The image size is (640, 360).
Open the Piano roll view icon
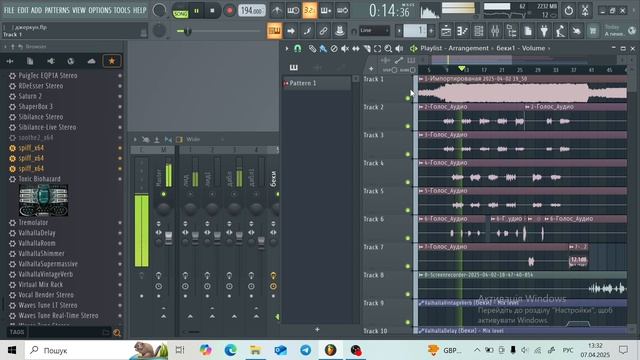pos(462,31)
